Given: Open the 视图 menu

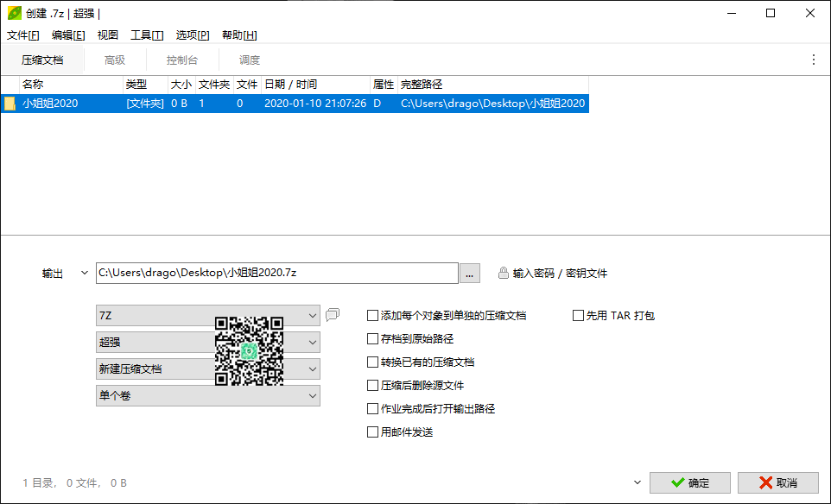Looking at the screenshot, I should (x=108, y=35).
